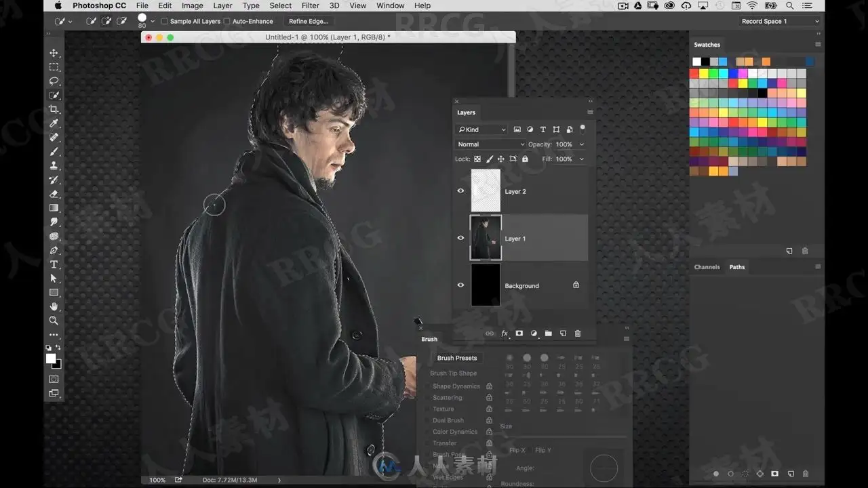Lock transparent pixels in the Layers panel
The width and height of the screenshot is (868, 488).
click(477, 159)
